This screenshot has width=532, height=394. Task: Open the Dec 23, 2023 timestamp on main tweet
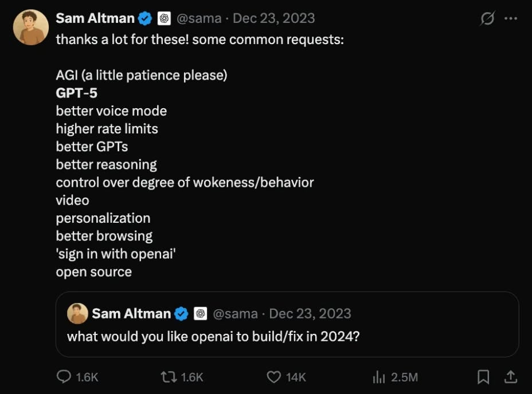click(x=274, y=18)
